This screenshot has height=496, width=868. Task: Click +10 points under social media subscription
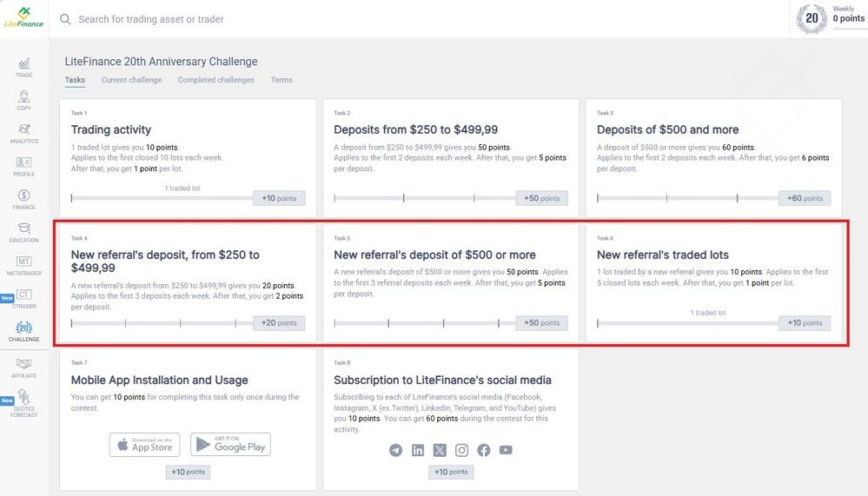(x=451, y=473)
